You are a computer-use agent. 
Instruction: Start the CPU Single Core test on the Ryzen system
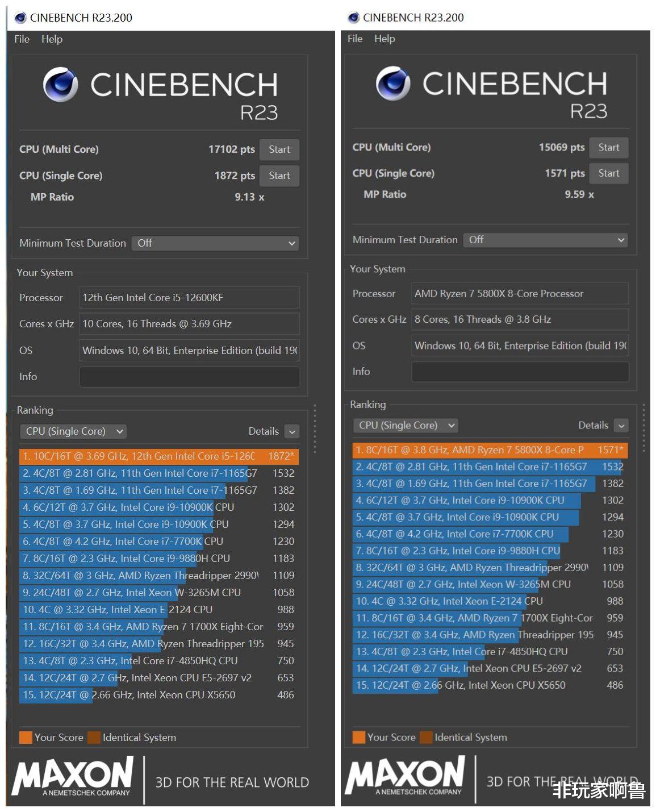(608, 173)
